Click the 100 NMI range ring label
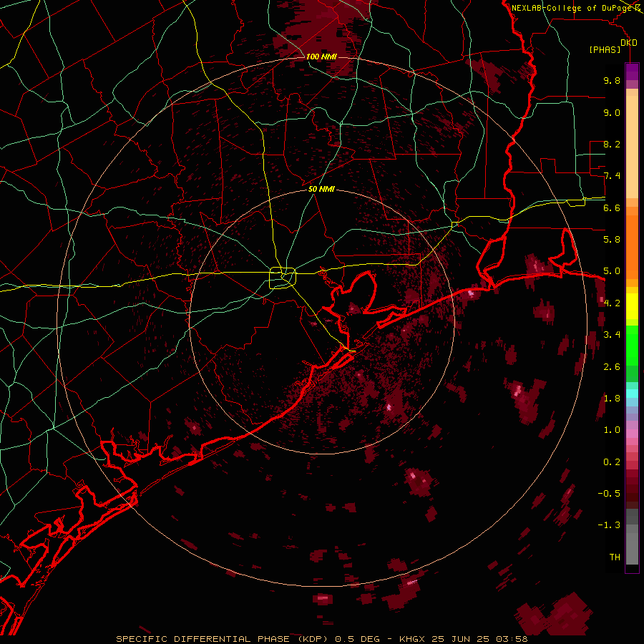 (x=321, y=57)
